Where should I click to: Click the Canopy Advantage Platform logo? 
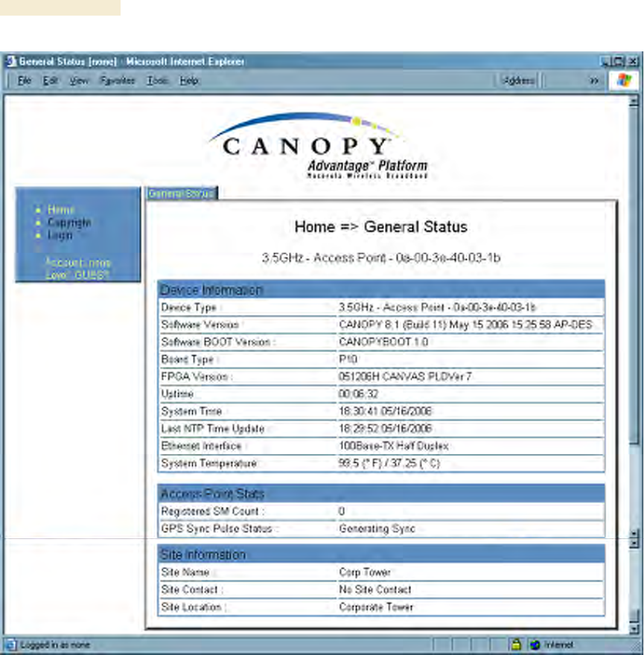319,146
